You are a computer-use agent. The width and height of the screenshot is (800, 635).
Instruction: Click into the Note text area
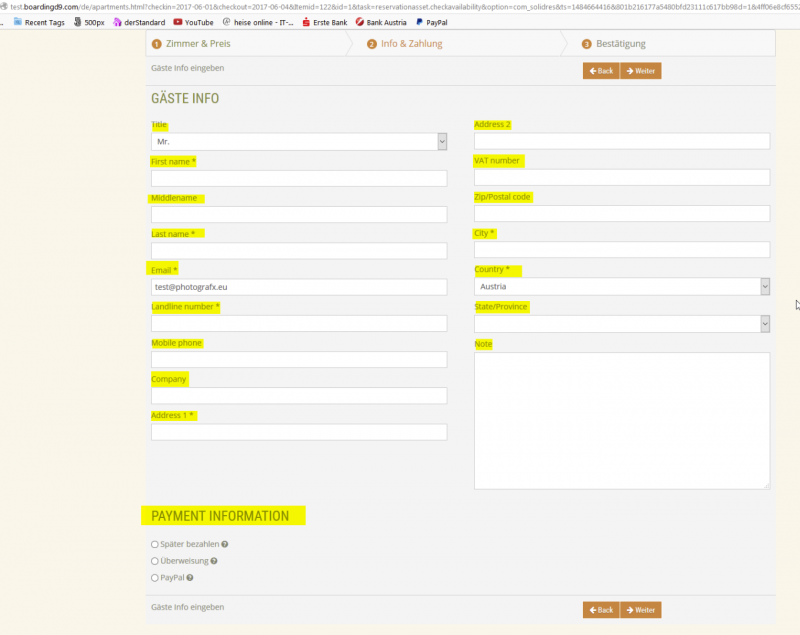pyautogui.click(x=621, y=420)
